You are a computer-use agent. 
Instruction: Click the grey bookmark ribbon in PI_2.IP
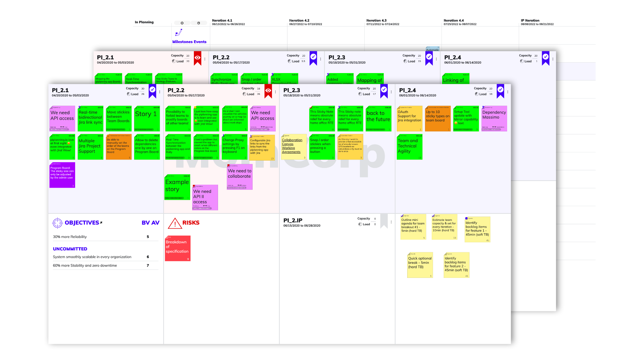pyautogui.click(x=384, y=221)
